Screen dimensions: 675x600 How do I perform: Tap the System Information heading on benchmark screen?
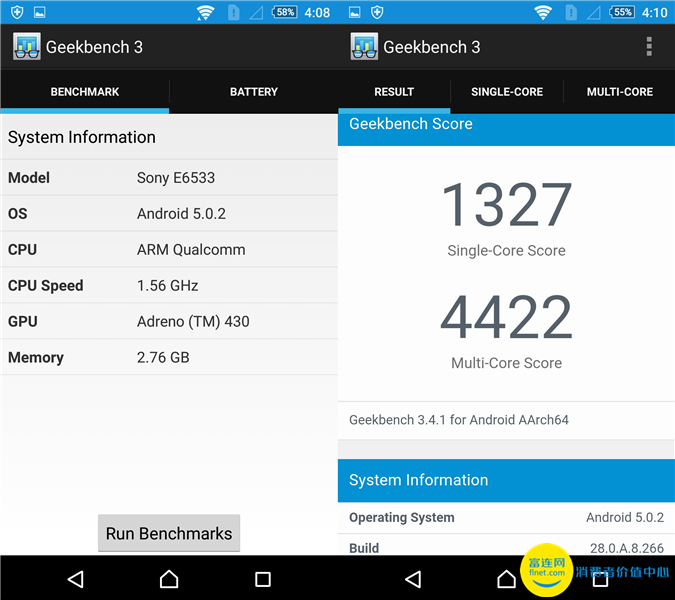click(82, 137)
